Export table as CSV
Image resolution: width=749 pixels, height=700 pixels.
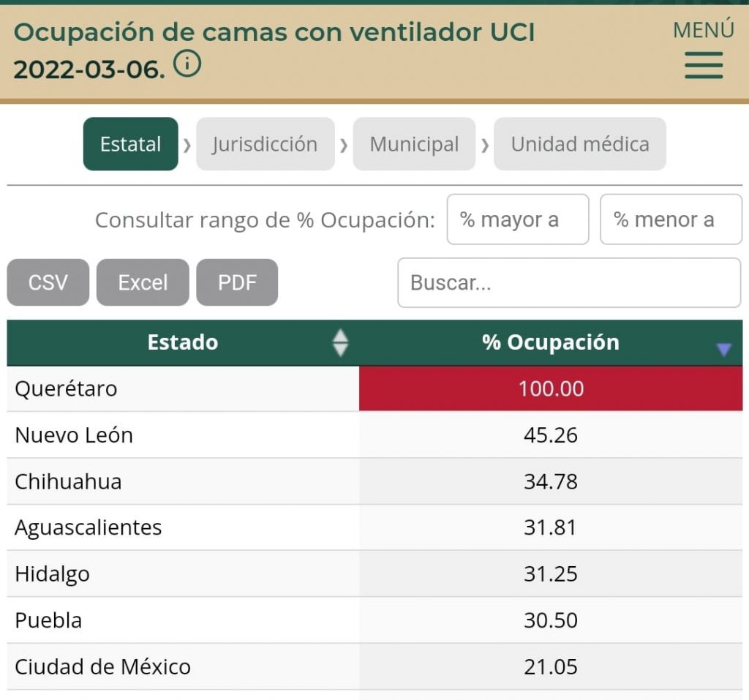tap(48, 282)
